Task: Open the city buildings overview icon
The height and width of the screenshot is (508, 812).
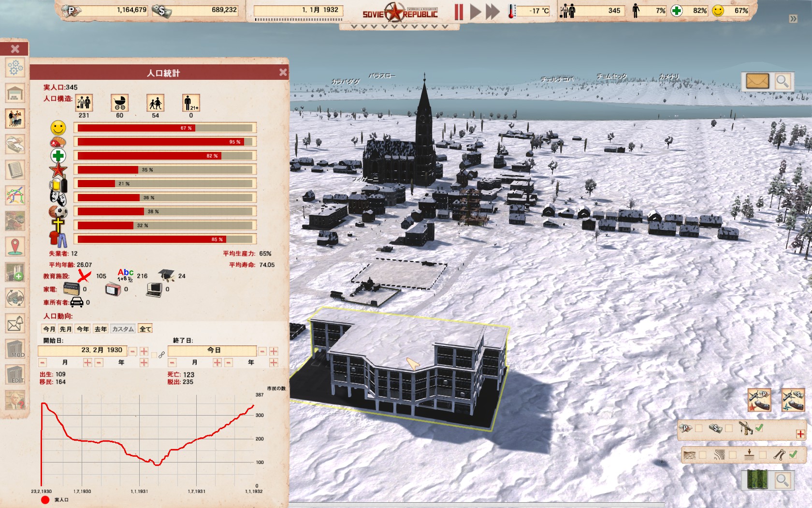Action: (x=15, y=221)
